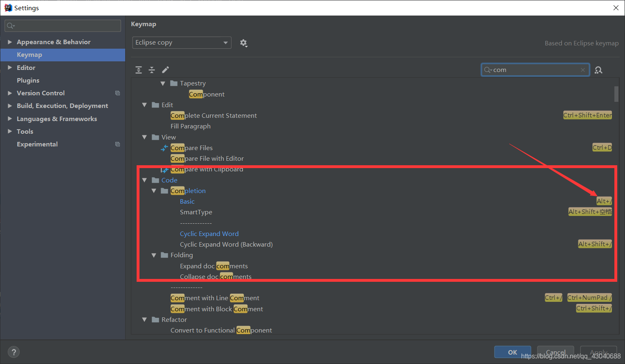The width and height of the screenshot is (625, 364).
Task: Collapse the Completion keymap folder
Action: [154, 191]
